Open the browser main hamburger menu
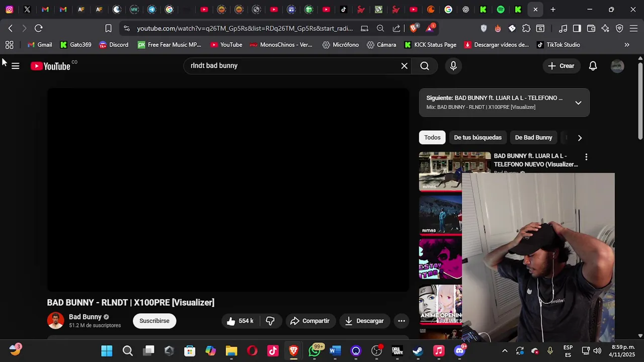 [633, 28]
